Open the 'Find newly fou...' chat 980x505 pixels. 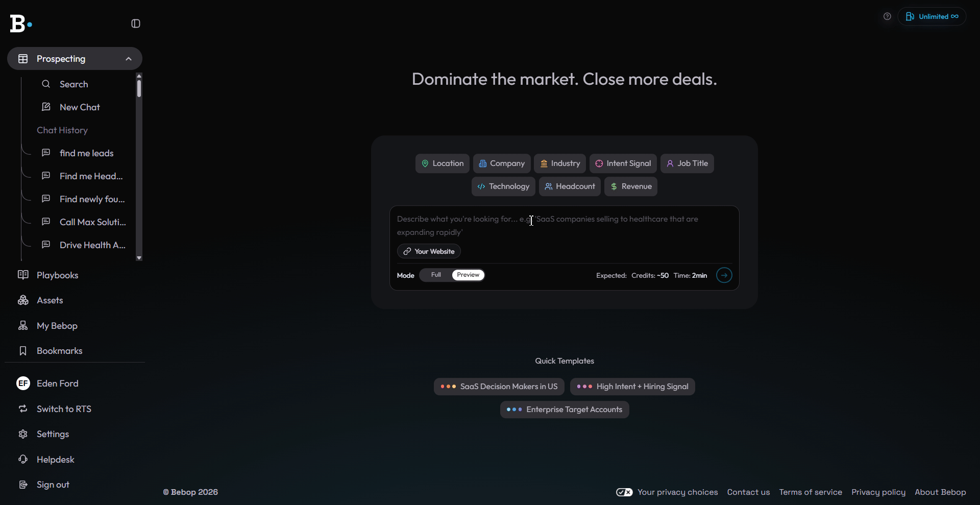pos(92,199)
